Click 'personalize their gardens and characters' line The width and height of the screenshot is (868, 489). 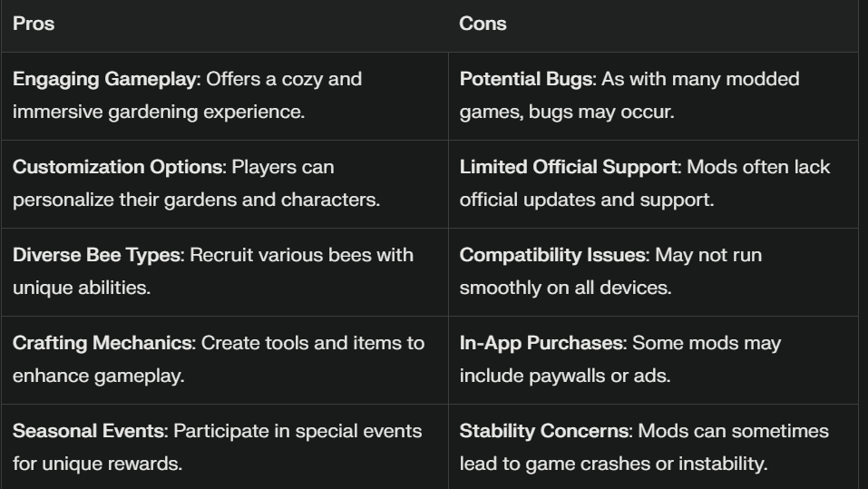[x=196, y=200]
